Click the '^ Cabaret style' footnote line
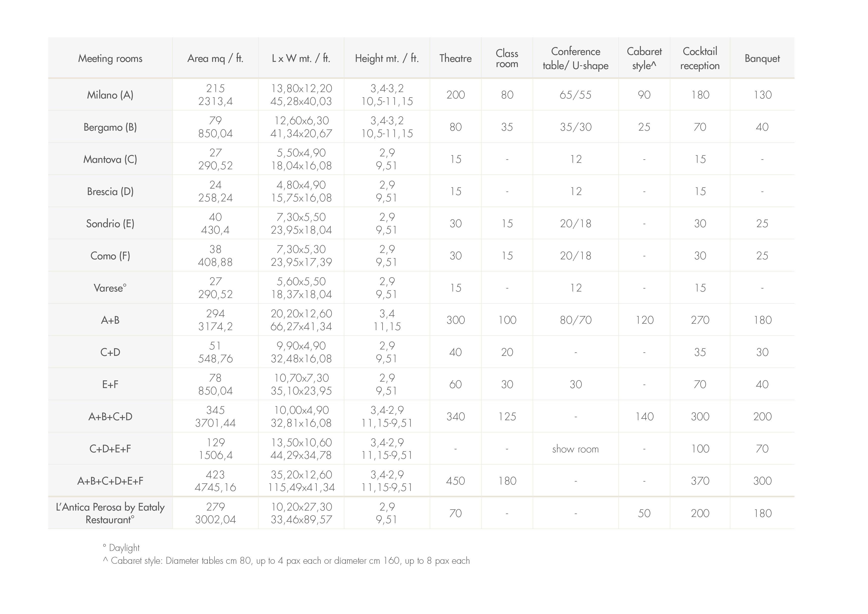 [x=286, y=561]
